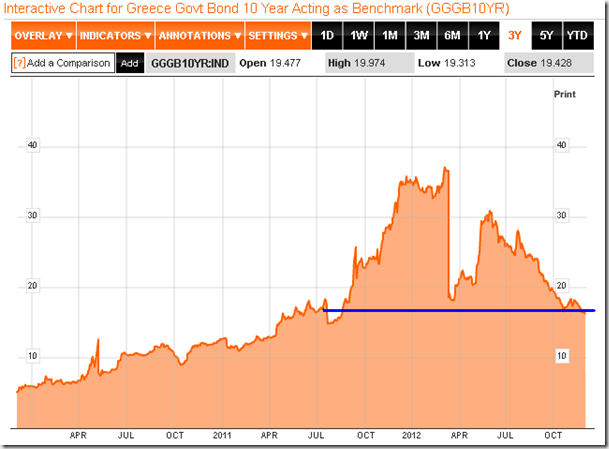The height and width of the screenshot is (449, 609).
Task: Open the Annotations dropdown menu
Action: [199, 36]
